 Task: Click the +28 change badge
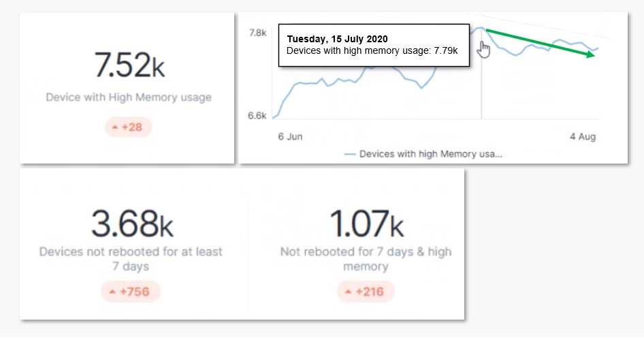pos(129,127)
